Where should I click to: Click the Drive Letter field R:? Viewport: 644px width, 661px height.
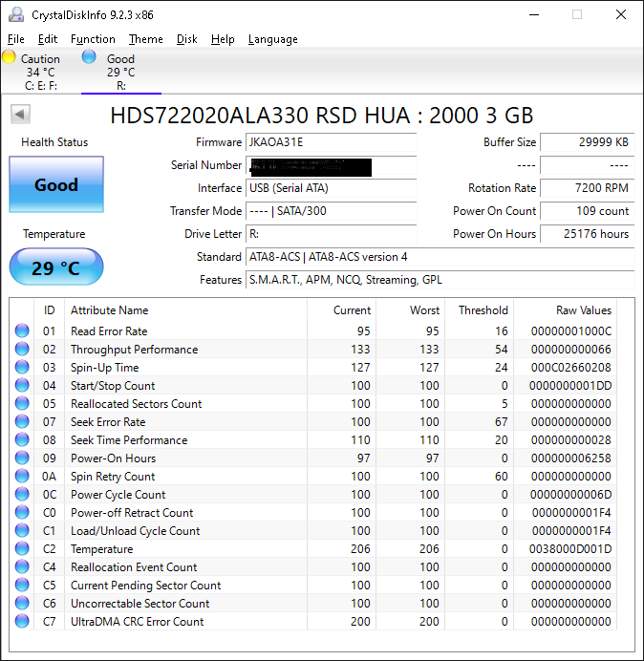[331, 234]
